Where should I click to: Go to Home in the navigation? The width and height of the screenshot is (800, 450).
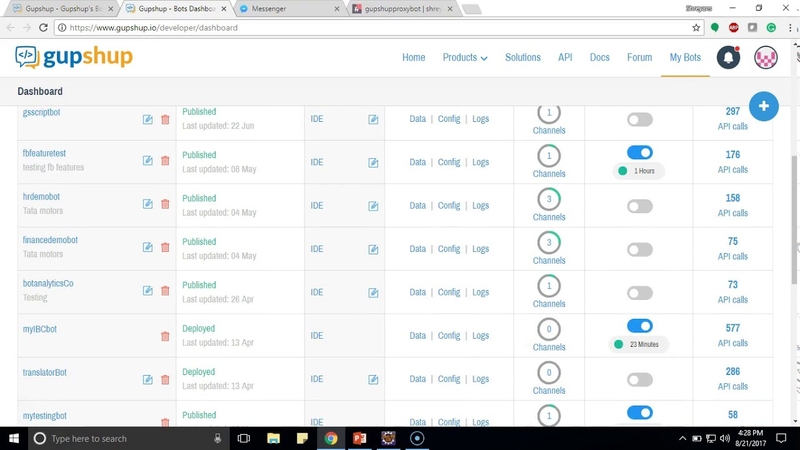[413, 57]
